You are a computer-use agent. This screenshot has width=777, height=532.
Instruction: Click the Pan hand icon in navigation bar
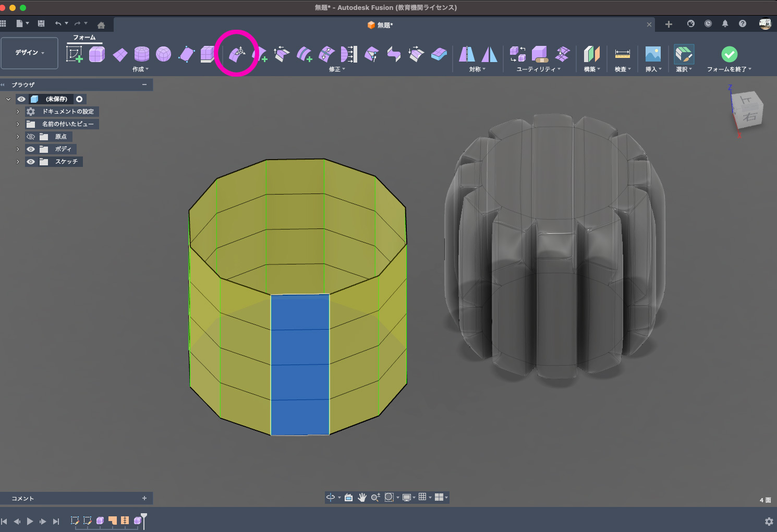tap(362, 498)
